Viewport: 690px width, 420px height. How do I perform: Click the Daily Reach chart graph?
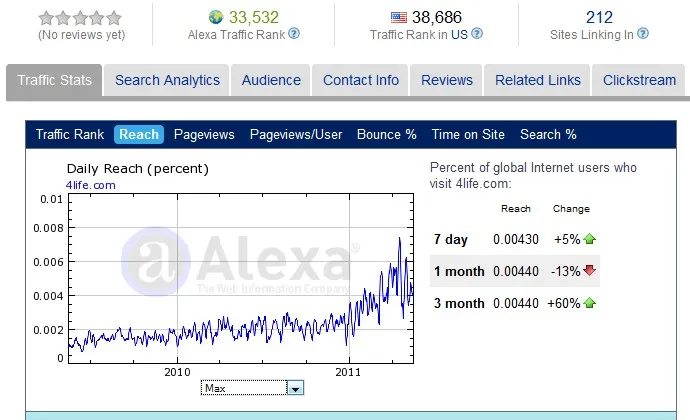[x=241, y=278]
